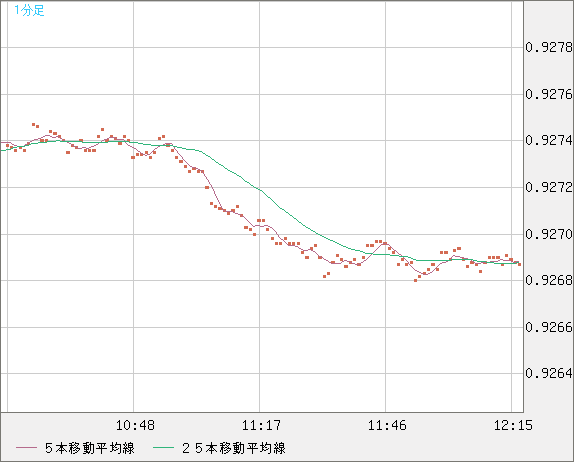Click the 10:48 time axis label
This screenshot has height=462, width=574.
click(x=135, y=425)
